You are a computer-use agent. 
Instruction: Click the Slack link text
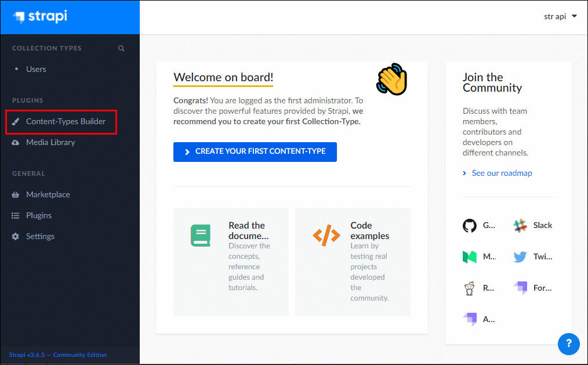coord(543,226)
